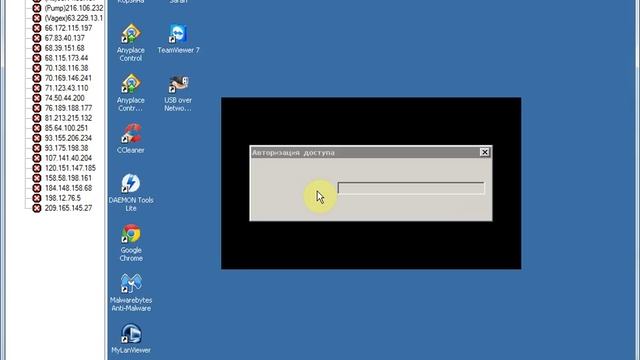Select the 68.39.151.68 host entry

[64, 48]
